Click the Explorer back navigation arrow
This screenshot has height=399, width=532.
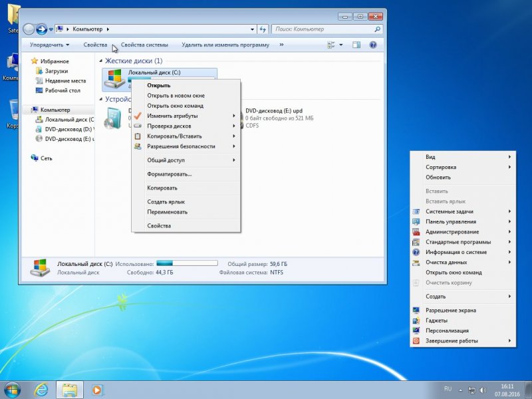point(29,29)
